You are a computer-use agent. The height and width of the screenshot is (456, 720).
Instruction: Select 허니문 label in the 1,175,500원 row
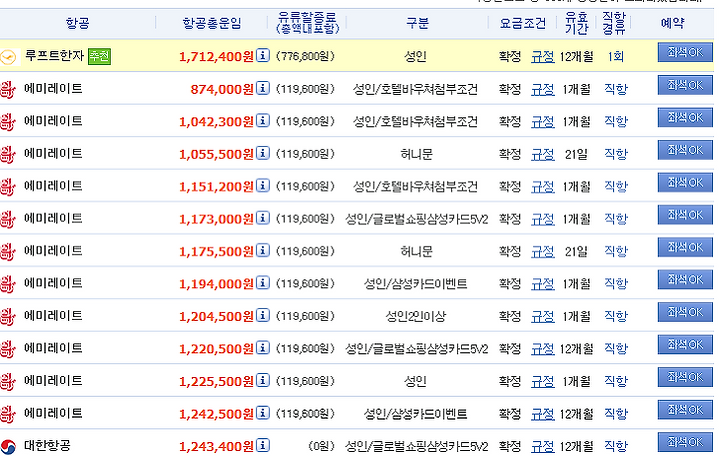tap(416, 252)
